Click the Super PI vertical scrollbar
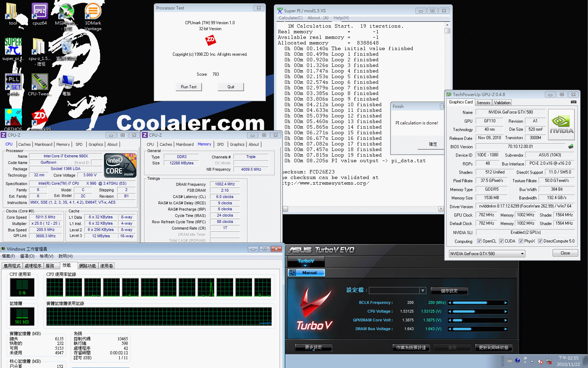This screenshot has width=588, height=368. (x=447, y=114)
